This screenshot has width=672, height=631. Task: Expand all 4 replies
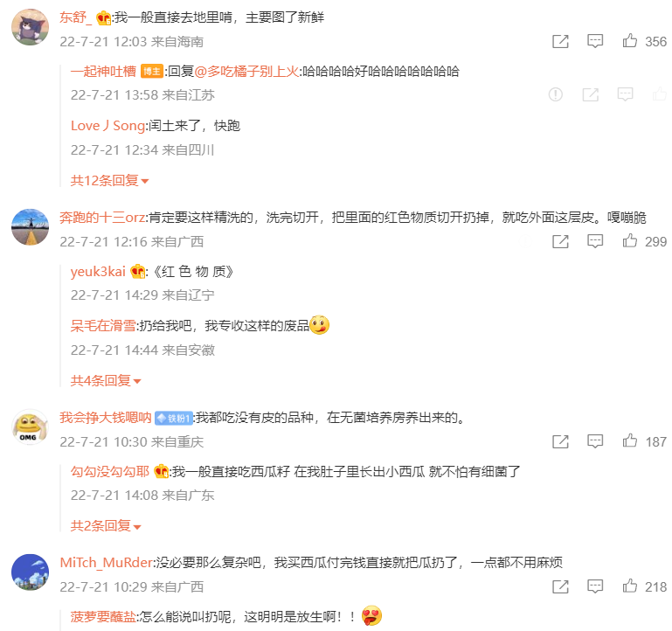(x=106, y=381)
